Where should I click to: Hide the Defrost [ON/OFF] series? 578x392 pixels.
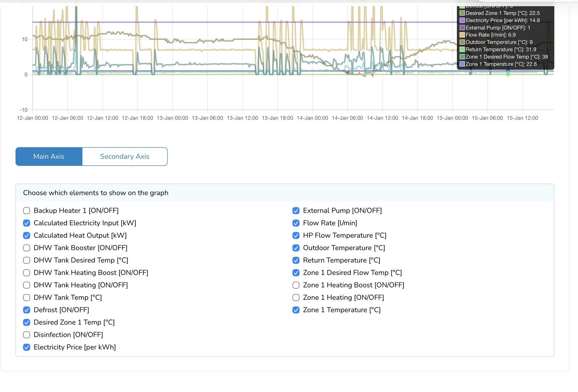26,310
